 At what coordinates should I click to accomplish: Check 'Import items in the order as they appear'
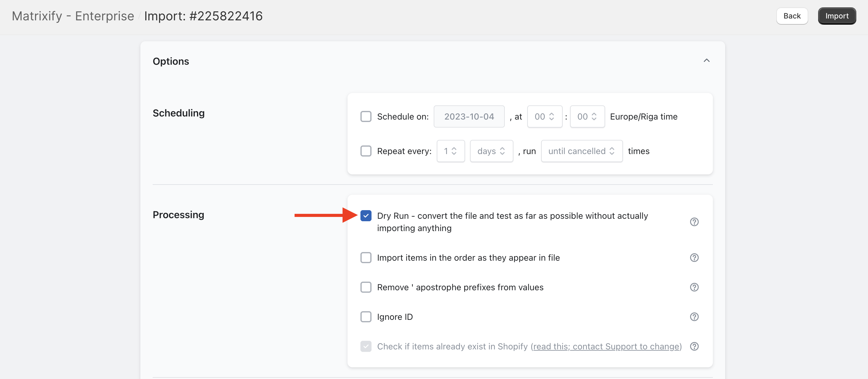[x=366, y=258]
